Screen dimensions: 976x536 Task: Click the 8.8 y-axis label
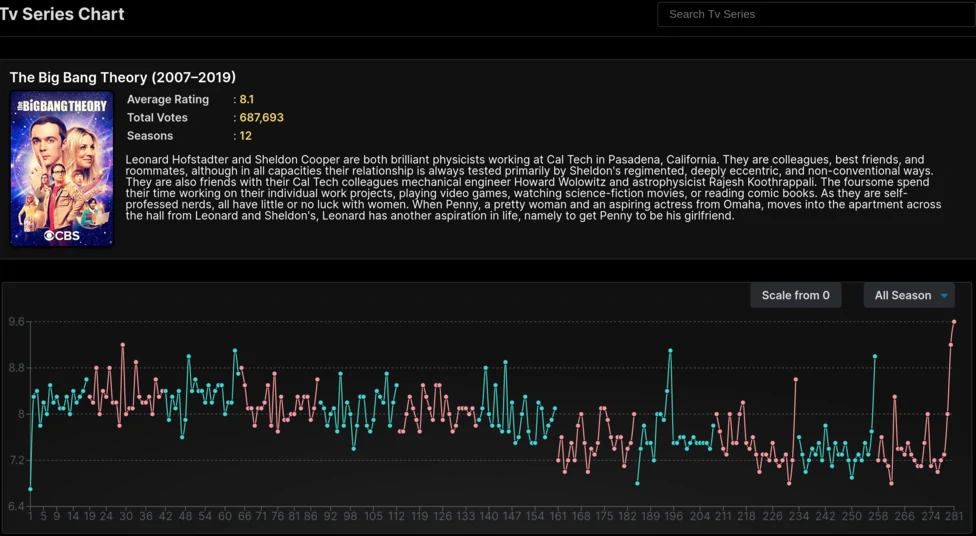[16, 368]
